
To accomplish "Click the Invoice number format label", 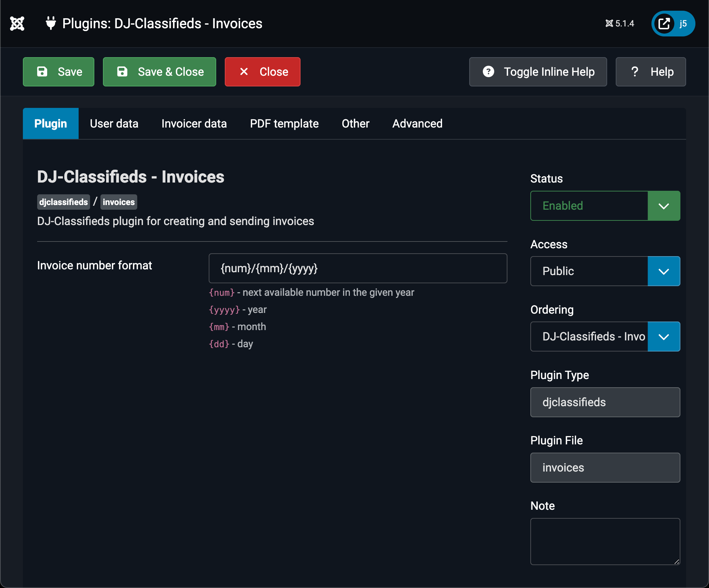I will coord(95,265).
